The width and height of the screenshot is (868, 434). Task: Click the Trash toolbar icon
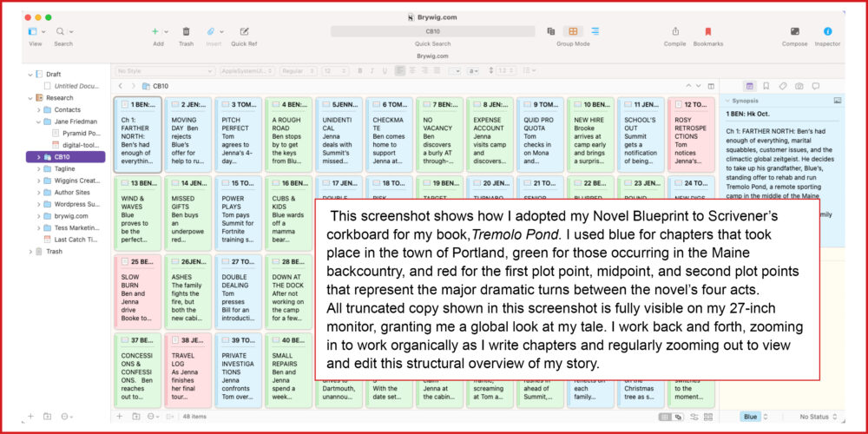pos(186,31)
